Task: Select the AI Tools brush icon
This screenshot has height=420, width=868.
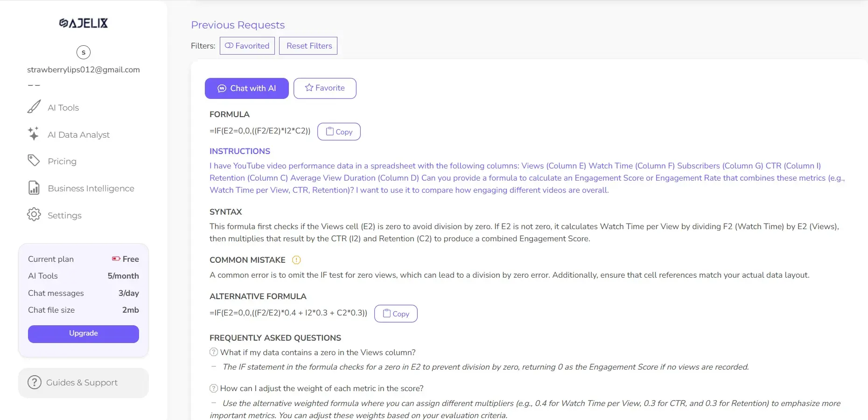Action: coord(33,107)
